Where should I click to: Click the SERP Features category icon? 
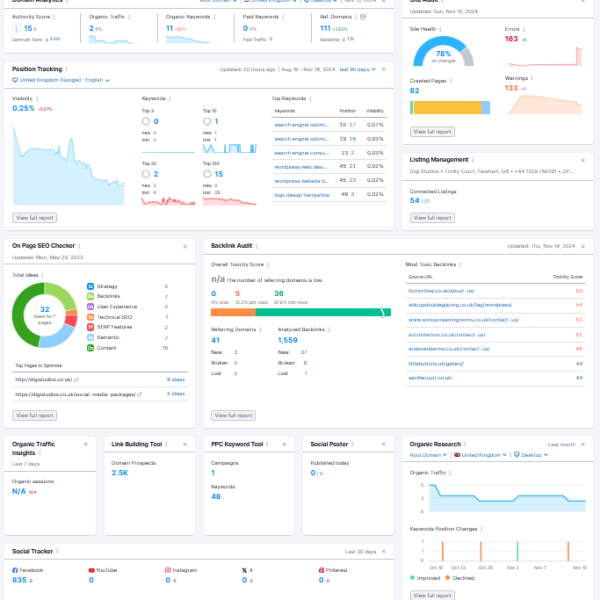click(x=90, y=327)
